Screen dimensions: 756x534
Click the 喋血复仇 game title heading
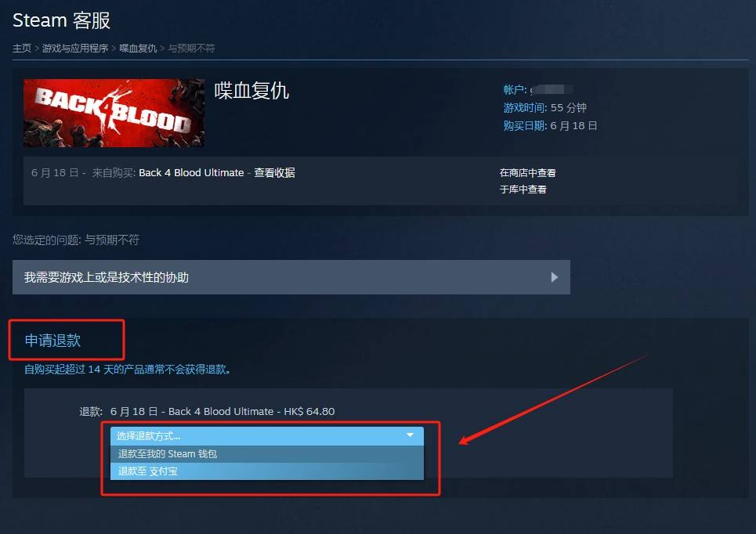(251, 91)
